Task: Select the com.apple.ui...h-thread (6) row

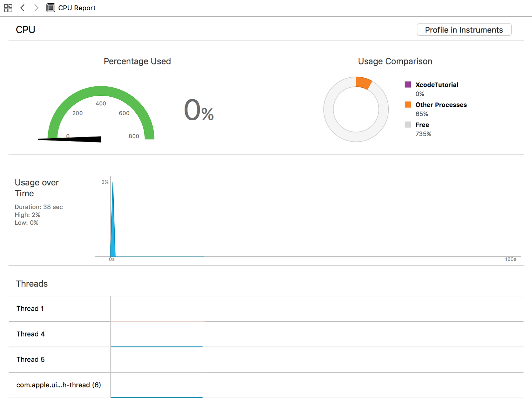Action: [x=266, y=385]
